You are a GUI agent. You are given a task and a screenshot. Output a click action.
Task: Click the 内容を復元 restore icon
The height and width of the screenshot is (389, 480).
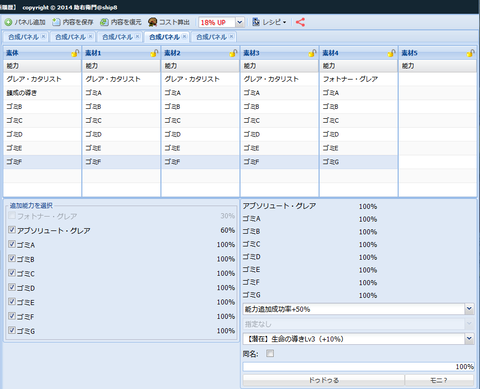click(x=104, y=22)
